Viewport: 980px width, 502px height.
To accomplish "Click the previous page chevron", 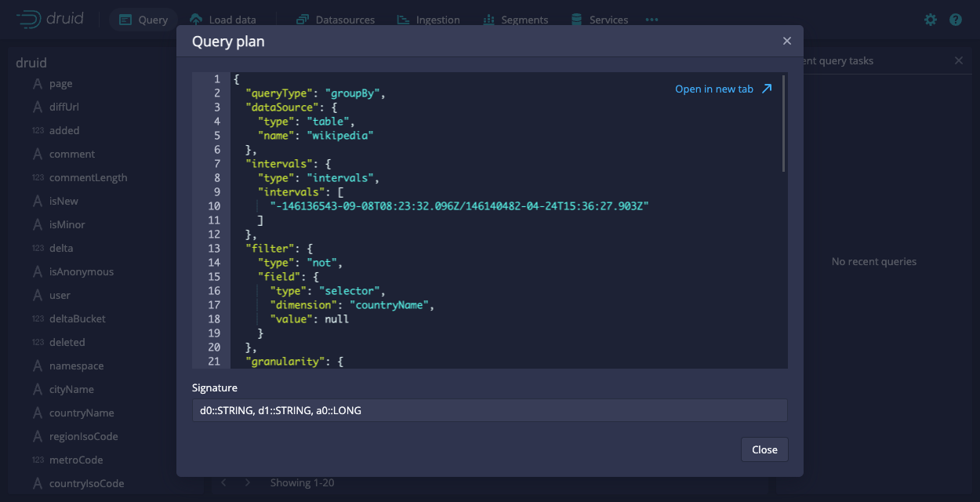I will point(223,482).
